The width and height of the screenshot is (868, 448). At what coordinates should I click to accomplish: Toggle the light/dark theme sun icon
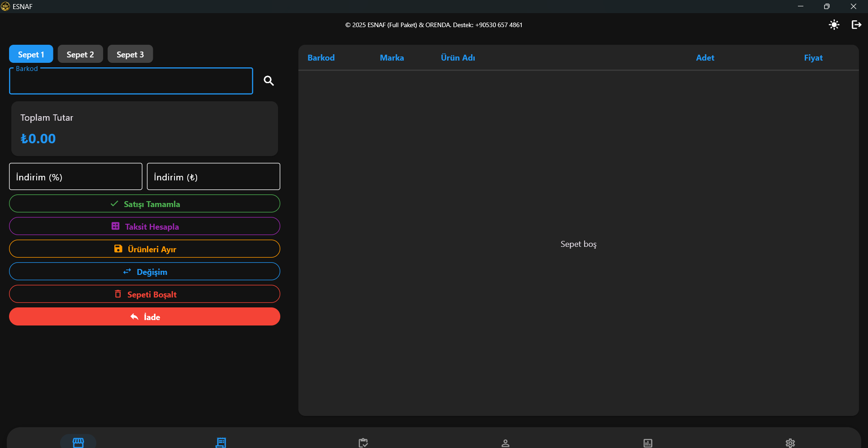click(x=834, y=25)
